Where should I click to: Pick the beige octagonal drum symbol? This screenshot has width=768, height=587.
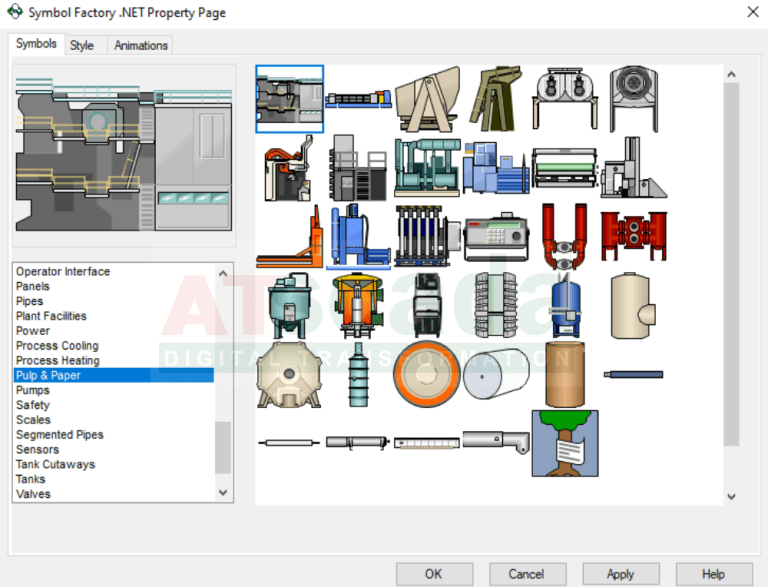click(x=289, y=374)
